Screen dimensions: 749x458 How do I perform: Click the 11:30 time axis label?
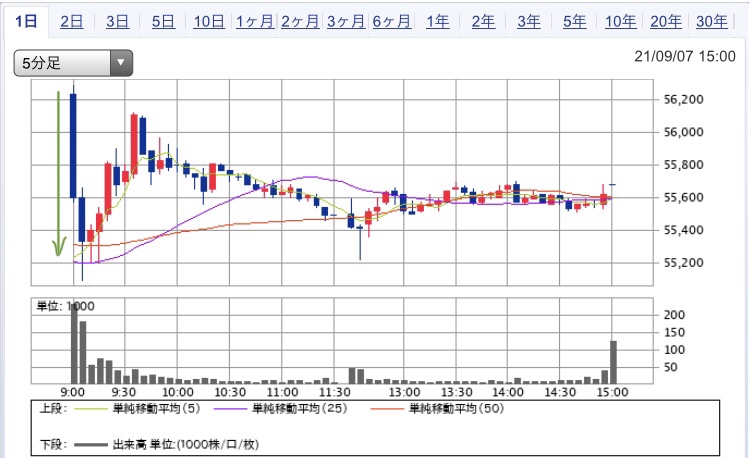point(334,393)
